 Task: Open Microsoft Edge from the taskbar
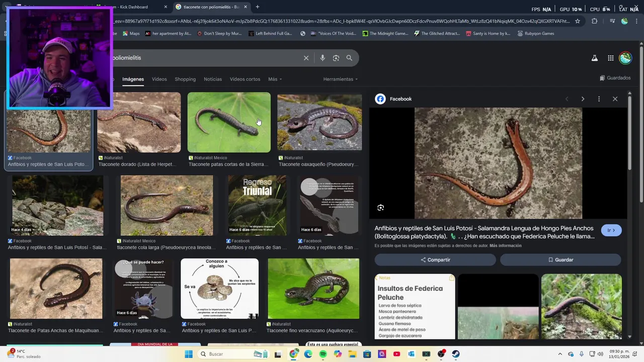click(x=308, y=354)
